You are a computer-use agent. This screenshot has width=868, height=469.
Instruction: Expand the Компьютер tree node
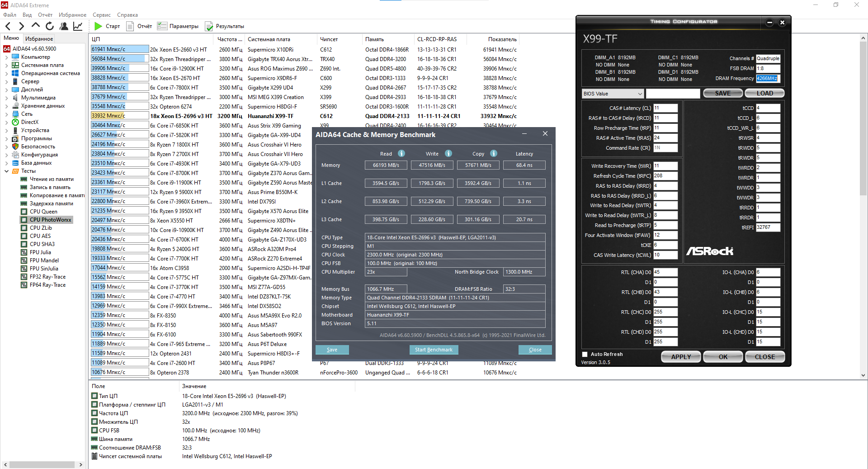coord(6,57)
